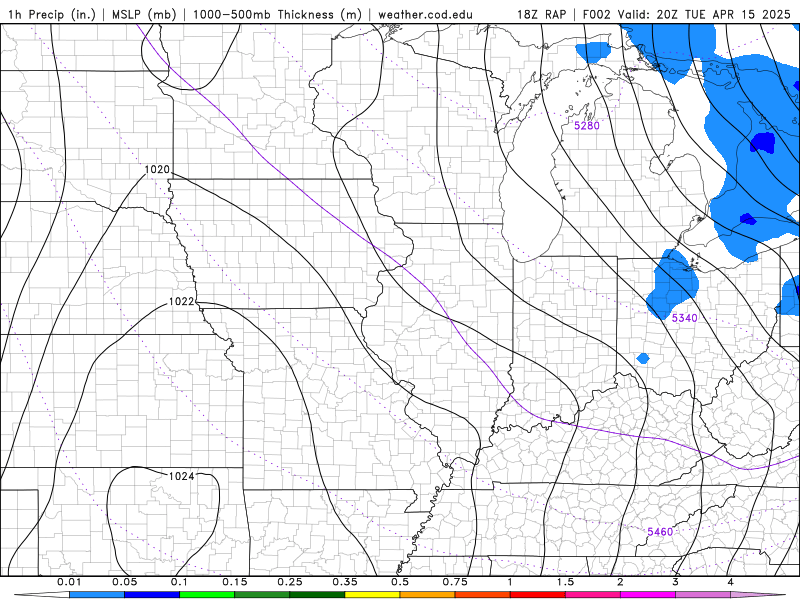Click the purple 5280 thickness label
Viewport: 800px width, 600px height.
coord(587,126)
